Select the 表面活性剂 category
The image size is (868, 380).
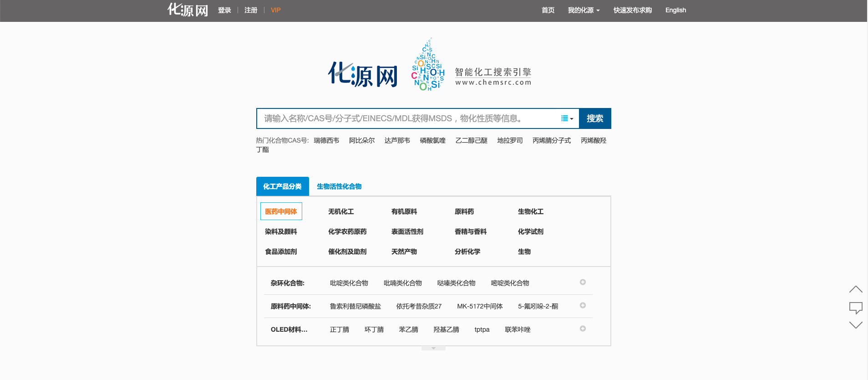[x=407, y=231]
